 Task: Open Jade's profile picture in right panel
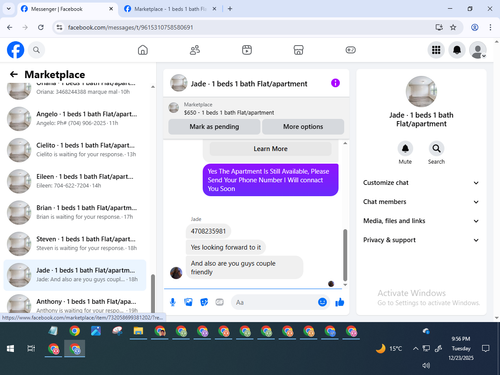click(x=421, y=92)
